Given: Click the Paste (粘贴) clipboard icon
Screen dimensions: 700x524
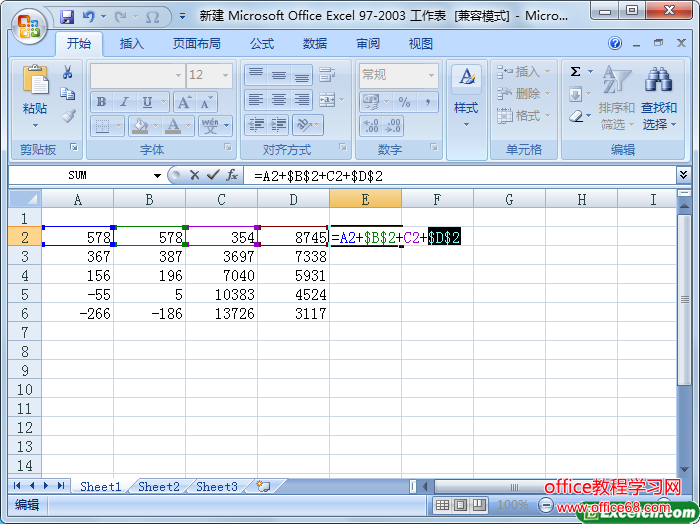Looking at the screenshot, I should coord(35,80).
